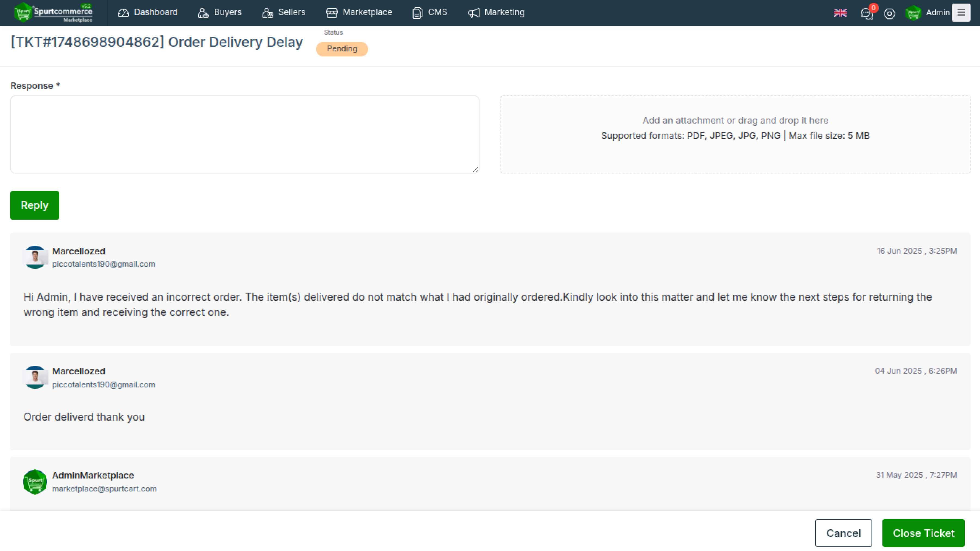Click the Cancel button
The width and height of the screenshot is (980, 551).
(x=843, y=533)
